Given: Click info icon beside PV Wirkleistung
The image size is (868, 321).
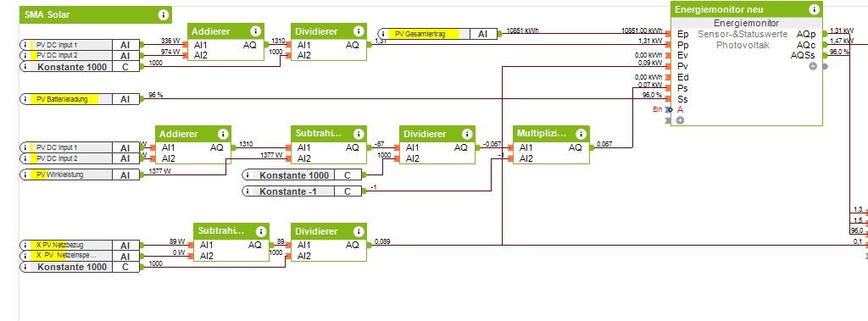Looking at the screenshot, I should (25, 174).
